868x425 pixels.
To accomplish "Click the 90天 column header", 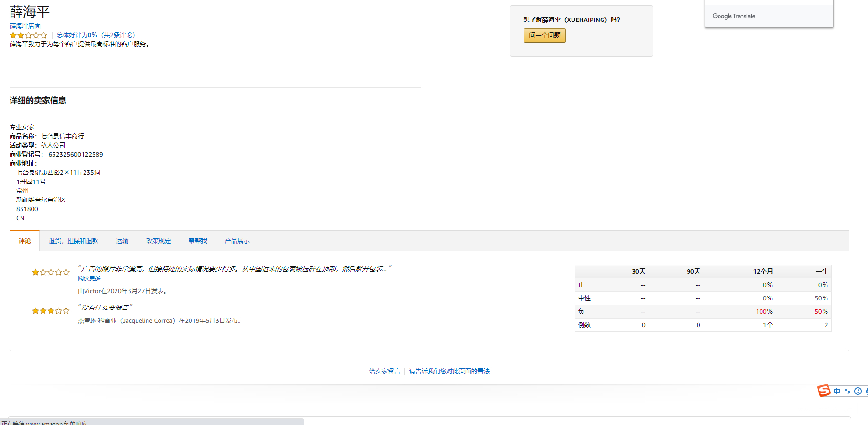I will (x=693, y=271).
